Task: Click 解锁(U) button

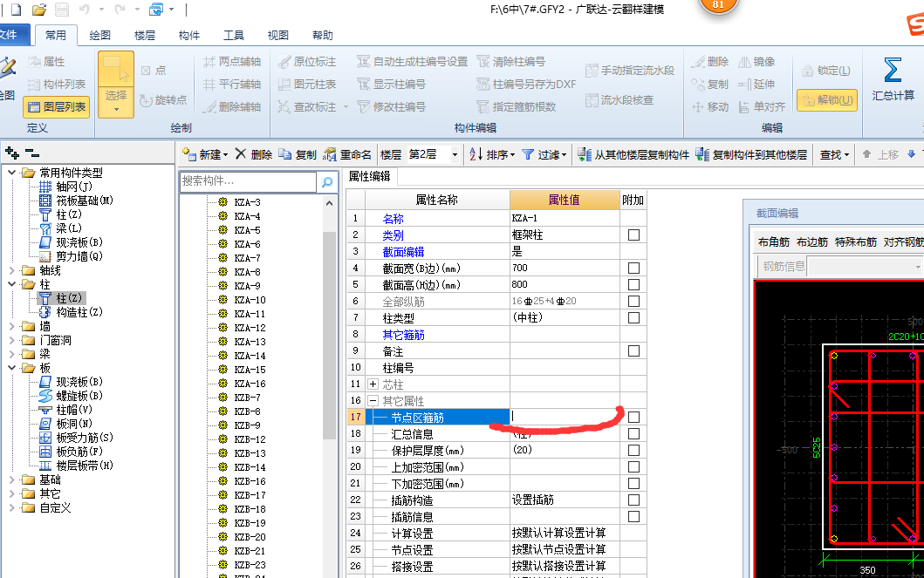Action: click(x=826, y=100)
